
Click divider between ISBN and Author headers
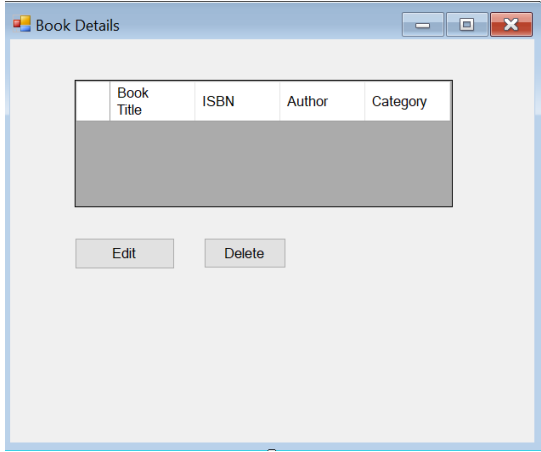pos(279,101)
